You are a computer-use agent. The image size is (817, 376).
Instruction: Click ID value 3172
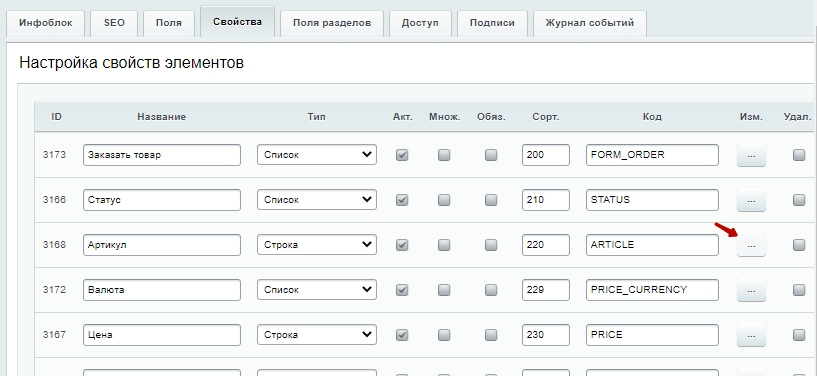(54, 290)
